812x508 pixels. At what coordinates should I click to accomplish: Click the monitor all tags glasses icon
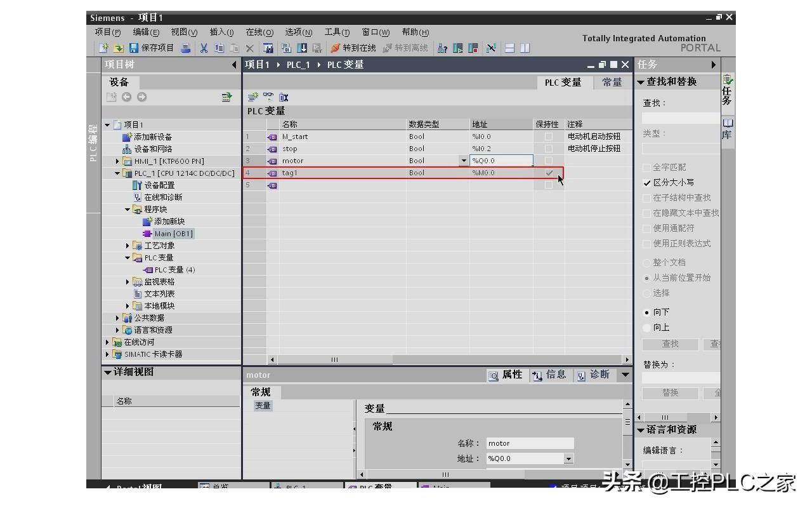[x=268, y=97]
